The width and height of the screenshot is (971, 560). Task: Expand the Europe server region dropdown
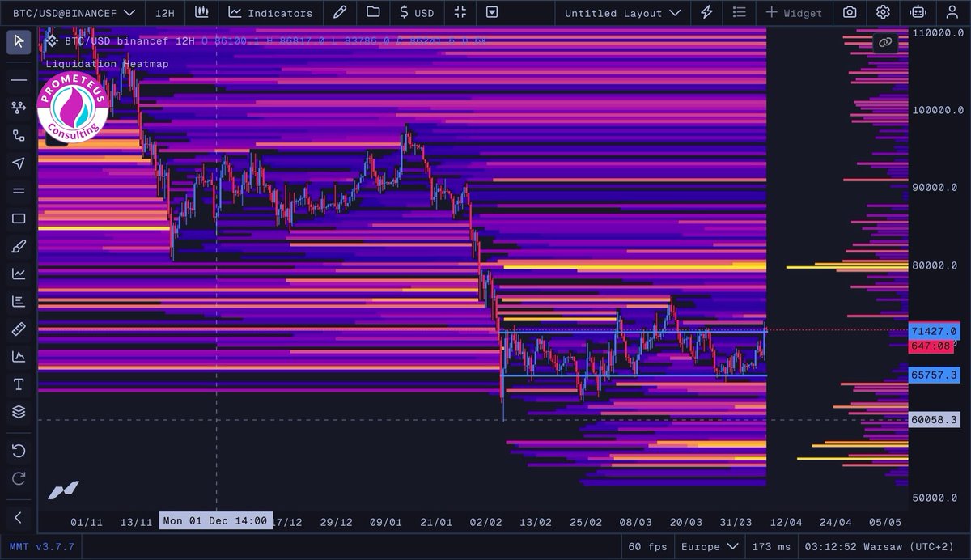tap(709, 547)
